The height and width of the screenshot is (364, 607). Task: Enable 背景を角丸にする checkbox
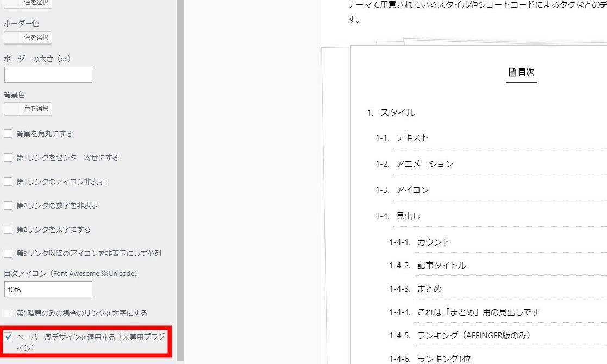pos(8,134)
